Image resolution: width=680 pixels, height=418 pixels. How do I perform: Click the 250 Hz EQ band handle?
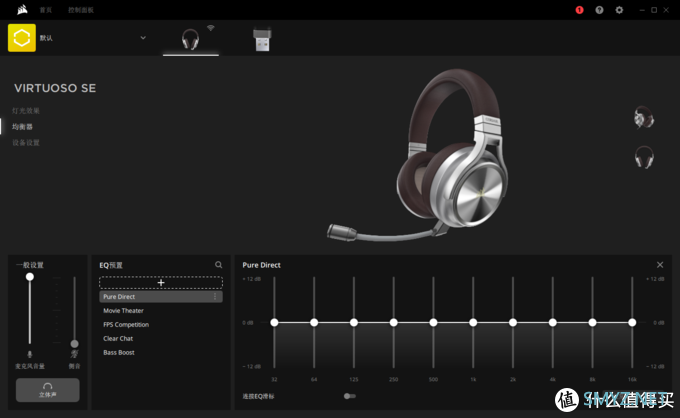tap(393, 322)
